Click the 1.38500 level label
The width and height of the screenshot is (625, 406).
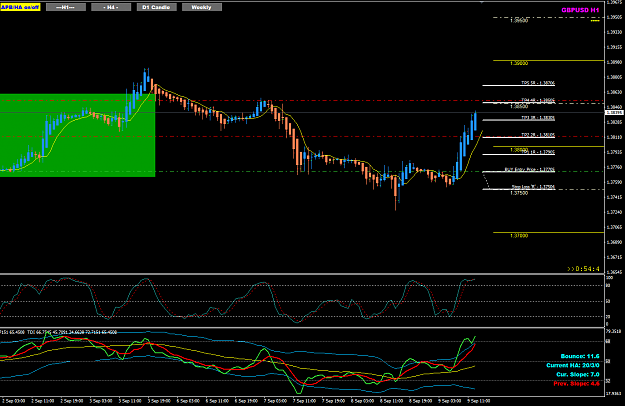tap(519, 107)
